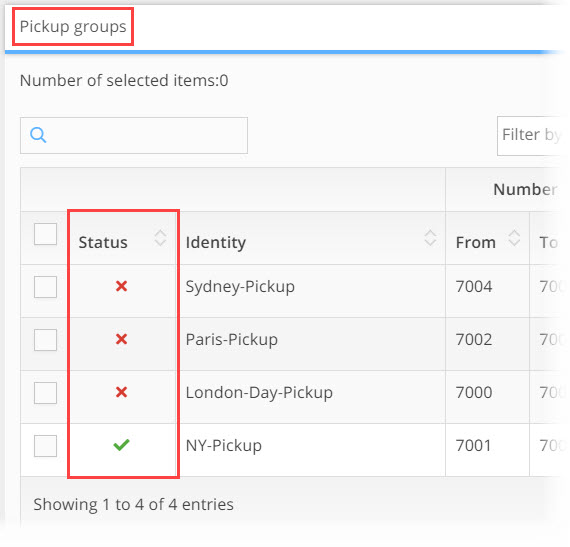Click the Paris-Pickup From number 7002
Screen dimensions: 570x547
click(474, 339)
